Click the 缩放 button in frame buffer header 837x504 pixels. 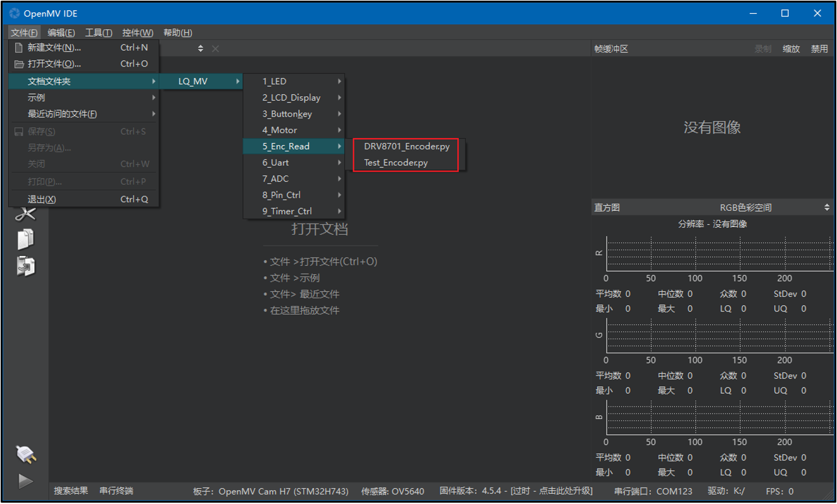pos(791,49)
